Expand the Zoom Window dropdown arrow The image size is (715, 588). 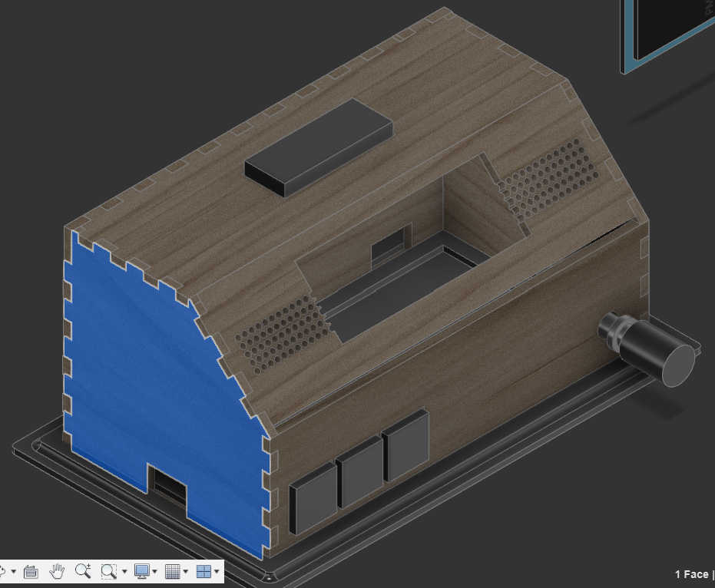(124, 572)
